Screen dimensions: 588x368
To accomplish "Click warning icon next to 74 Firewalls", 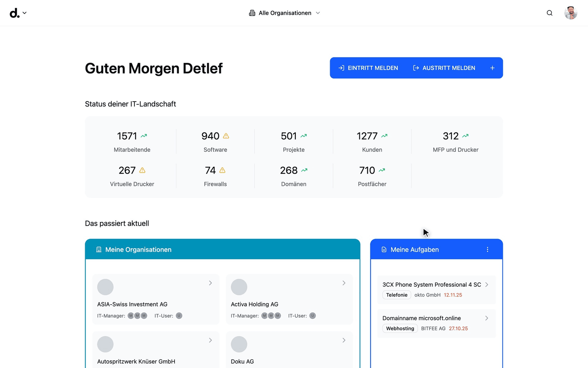I will tap(222, 170).
